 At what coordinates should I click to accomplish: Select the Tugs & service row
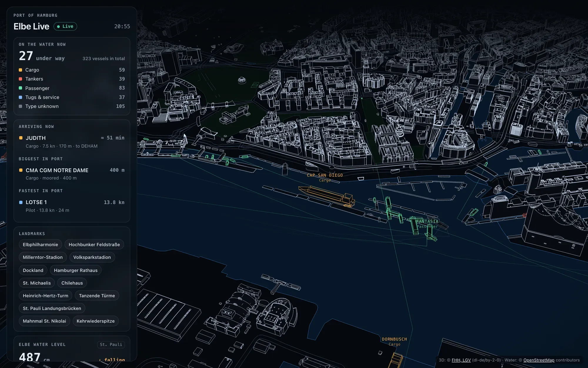click(72, 97)
